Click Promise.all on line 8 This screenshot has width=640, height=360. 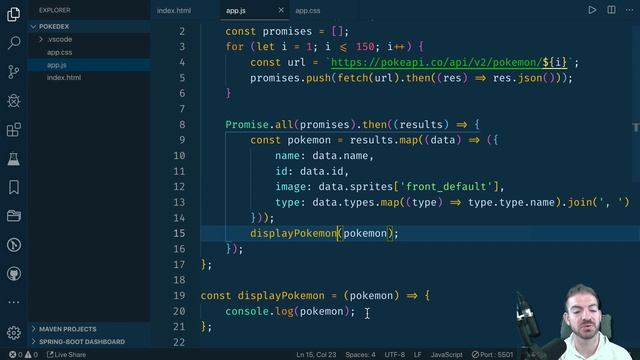(260, 124)
